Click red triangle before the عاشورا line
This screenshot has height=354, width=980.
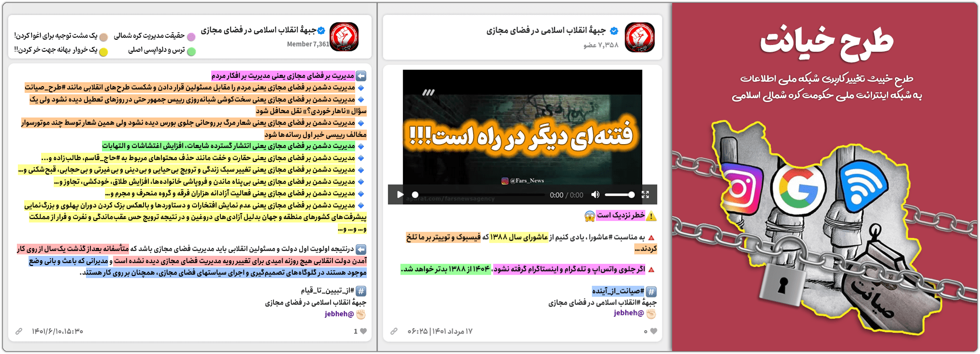click(651, 238)
